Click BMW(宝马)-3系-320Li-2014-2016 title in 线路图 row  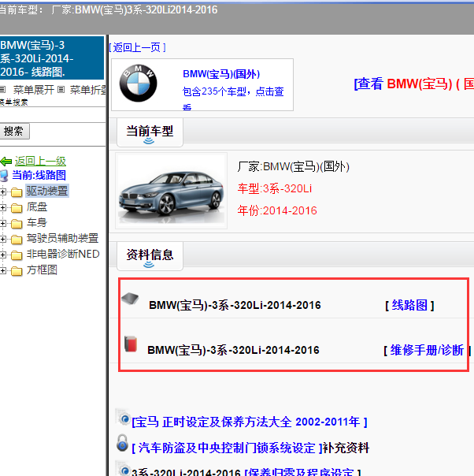pos(235,305)
